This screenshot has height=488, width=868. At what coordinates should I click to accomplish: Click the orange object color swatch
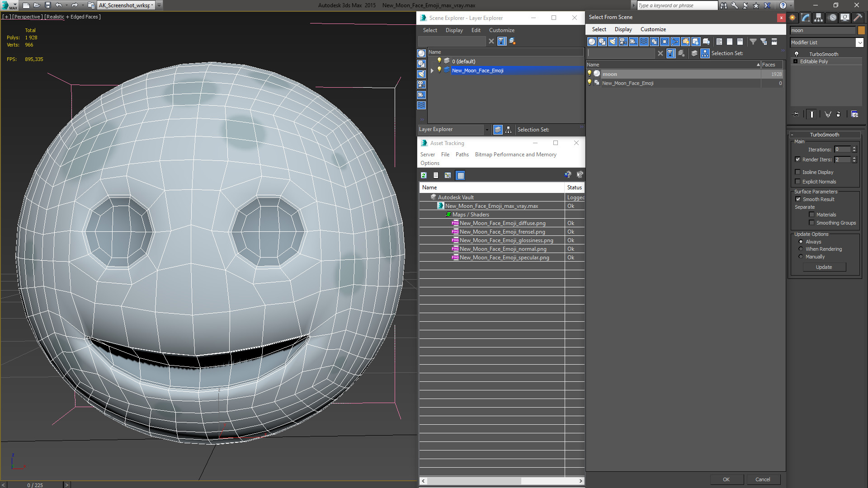(861, 30)
